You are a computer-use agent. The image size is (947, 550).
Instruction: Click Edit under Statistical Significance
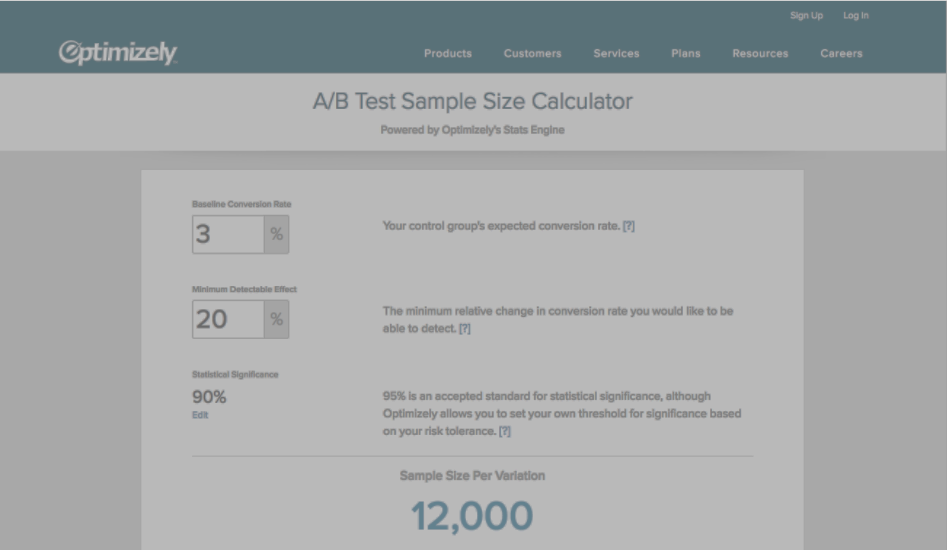tap(200, 415)
